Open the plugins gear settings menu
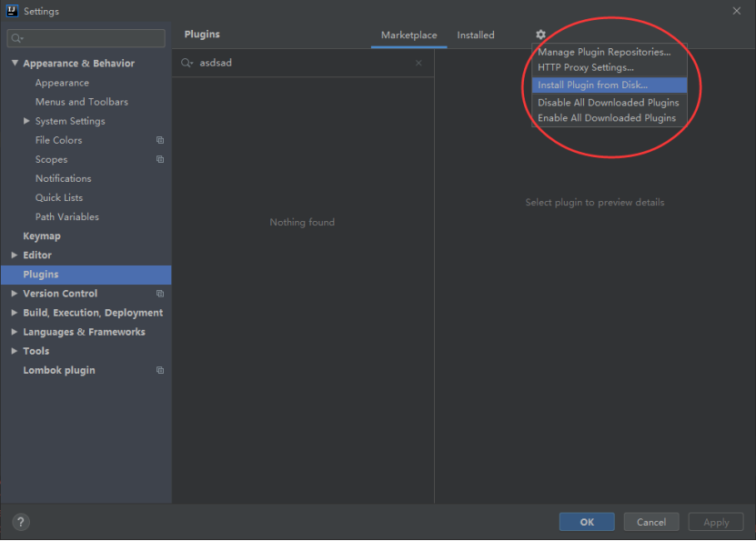The image size is (756, 541). [540, 35]
